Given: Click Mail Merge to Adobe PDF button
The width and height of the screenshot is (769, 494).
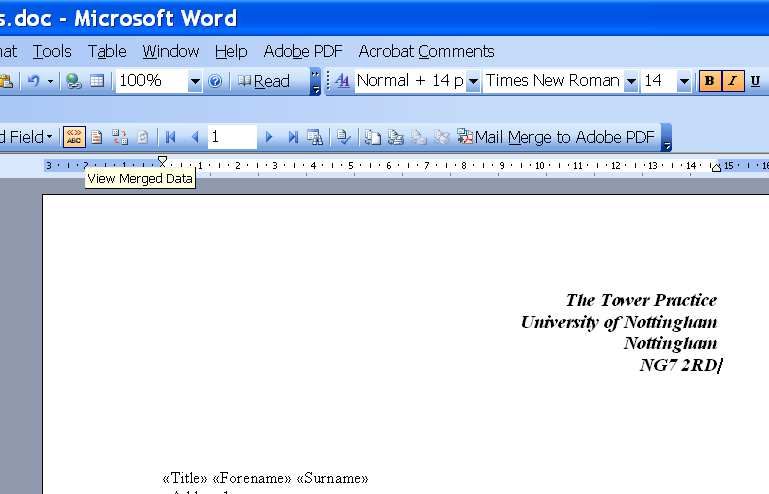Looking at the screenshot, I should [556, 137].
